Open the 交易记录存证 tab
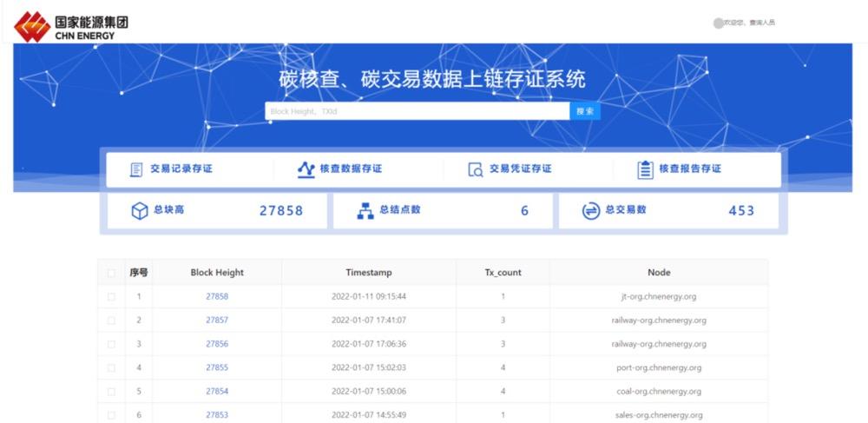The image size is (868, 423). [181, 169]
